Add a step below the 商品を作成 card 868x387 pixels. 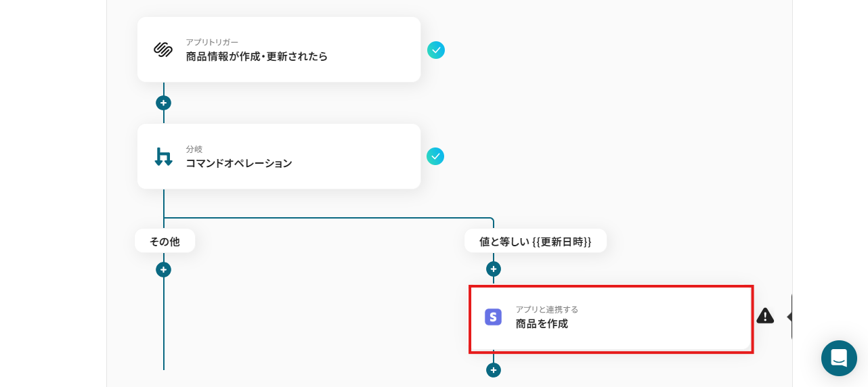pos(494,370)
